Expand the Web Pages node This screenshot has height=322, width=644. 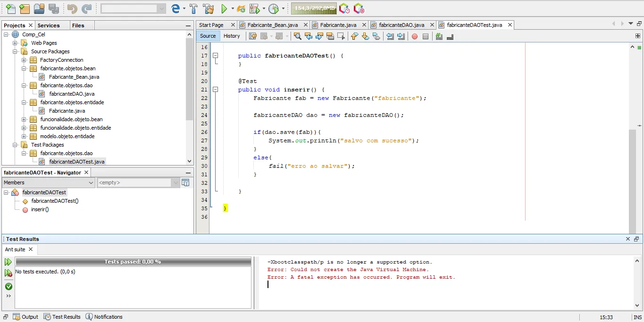15,43
